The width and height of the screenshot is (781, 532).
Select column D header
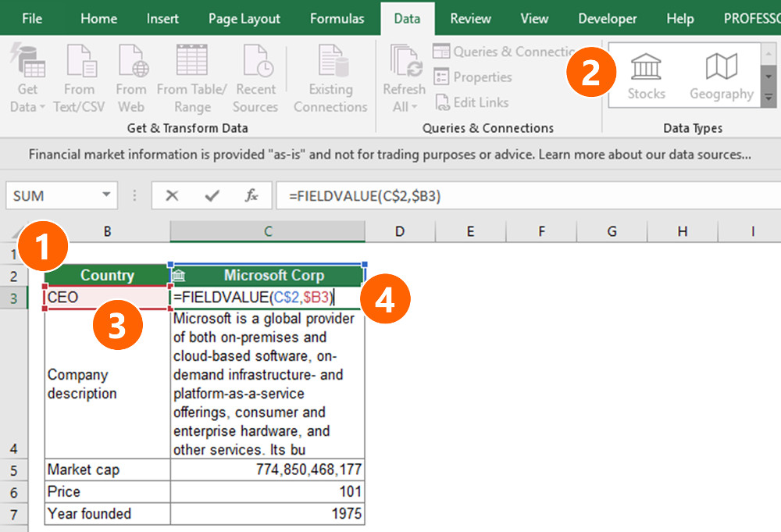click(x=400, y=232)
